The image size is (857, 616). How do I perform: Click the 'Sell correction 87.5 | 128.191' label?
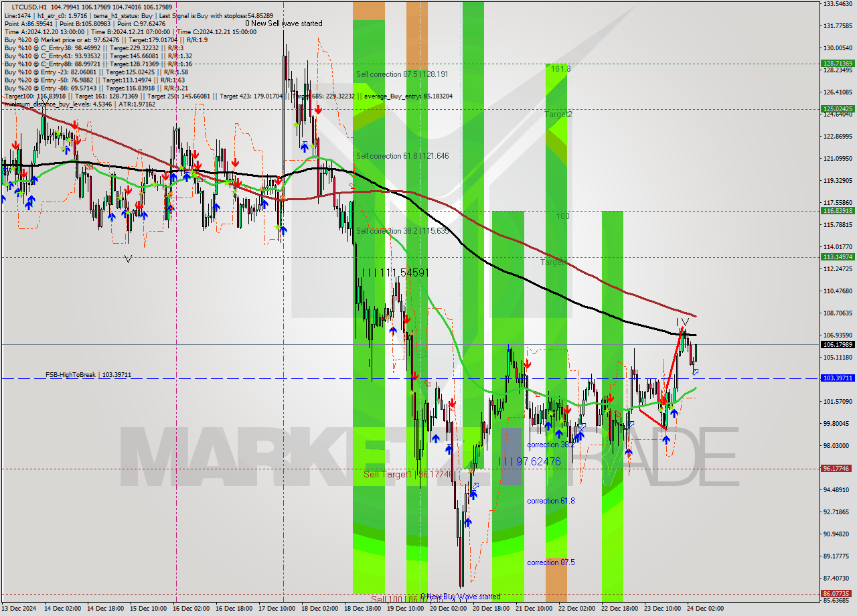402,74
